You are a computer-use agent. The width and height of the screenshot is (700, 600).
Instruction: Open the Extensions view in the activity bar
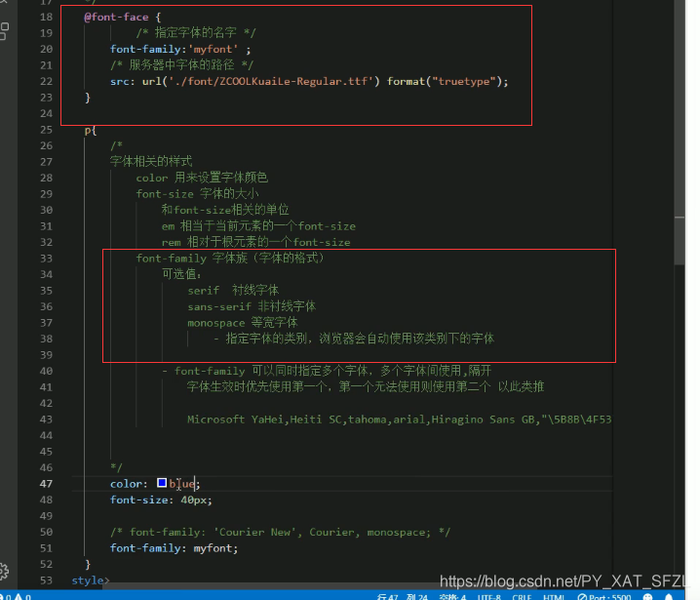tap(4, 31)
